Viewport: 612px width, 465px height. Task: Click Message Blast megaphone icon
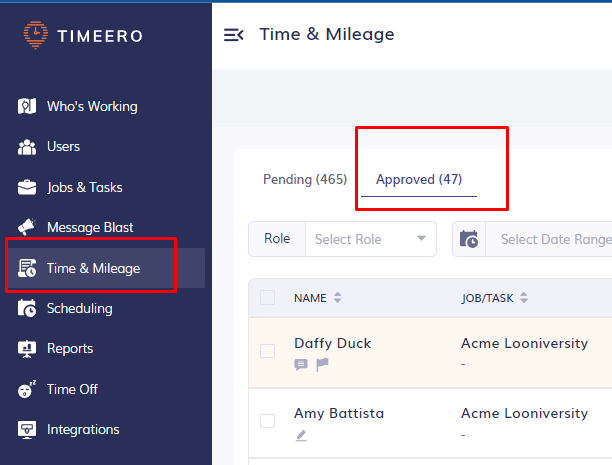(x=27, y=227)
